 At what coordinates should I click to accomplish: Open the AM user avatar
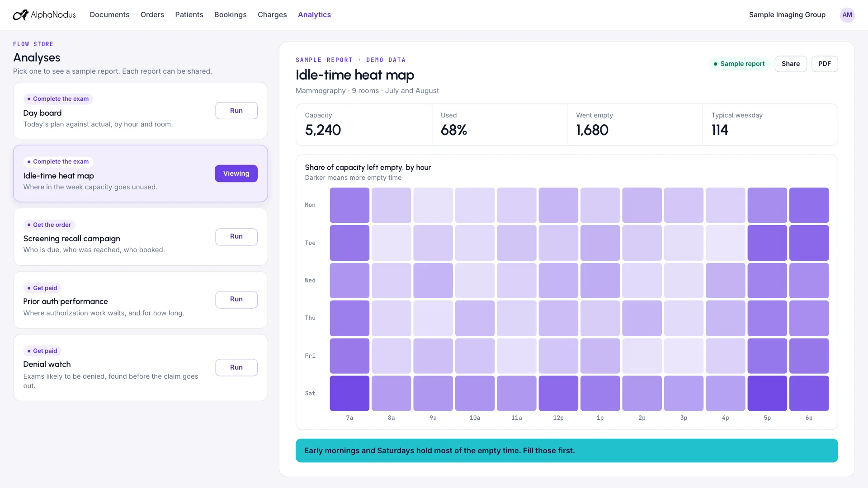click(847, 15)
